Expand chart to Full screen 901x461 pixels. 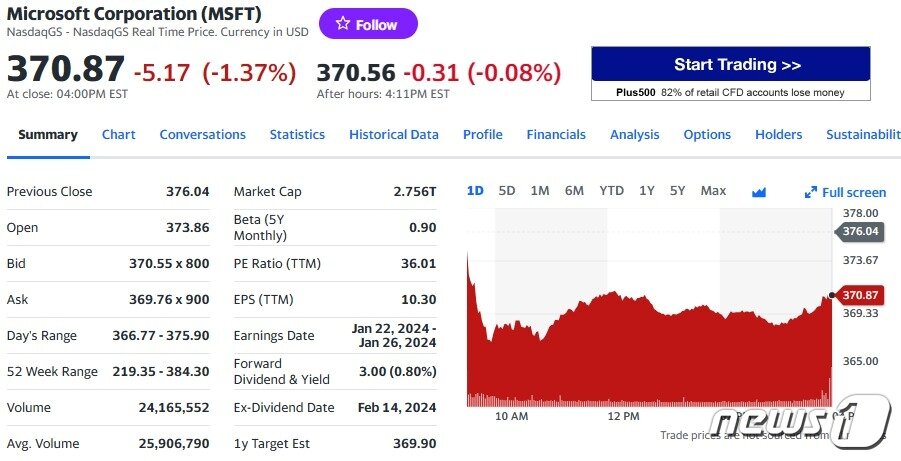point(845,192)
